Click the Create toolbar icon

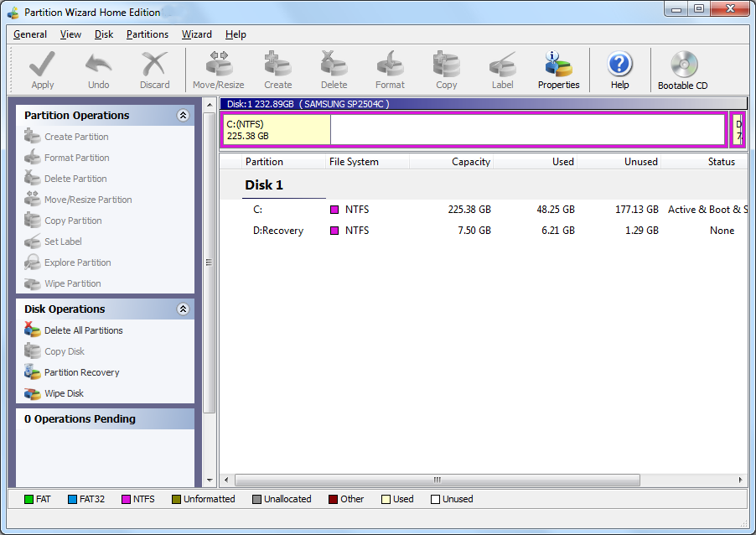[277, 65]
